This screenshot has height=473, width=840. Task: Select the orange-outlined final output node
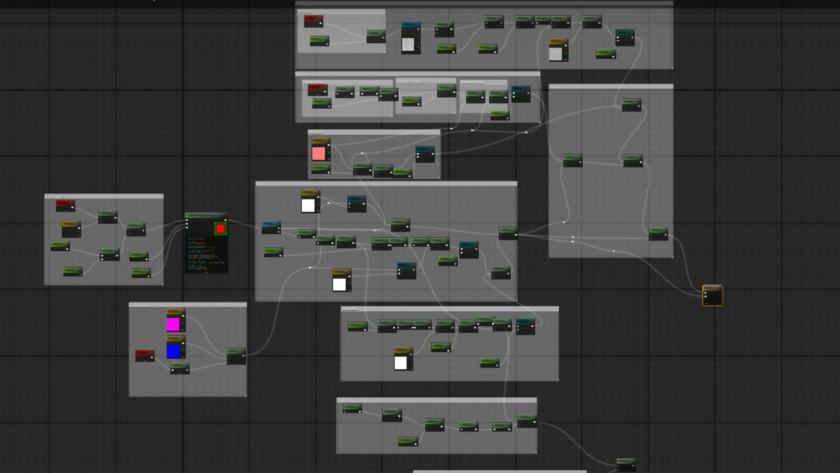[712, 296]
